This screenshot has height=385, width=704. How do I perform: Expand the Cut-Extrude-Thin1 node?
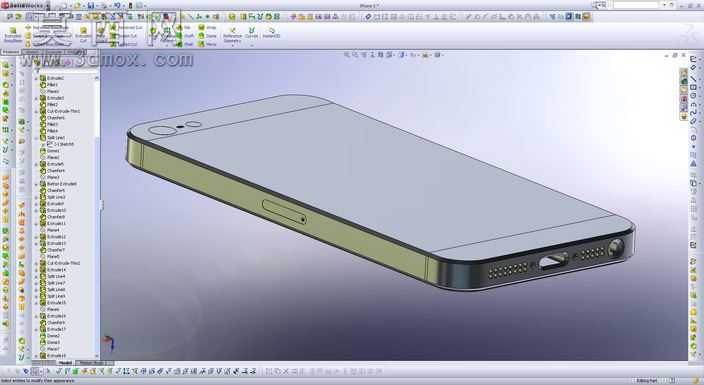tap(37, 111)
